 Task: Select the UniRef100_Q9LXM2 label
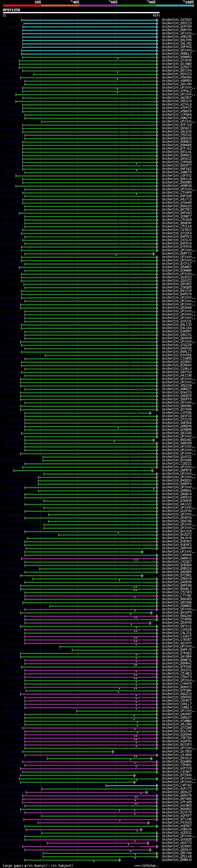176,43
